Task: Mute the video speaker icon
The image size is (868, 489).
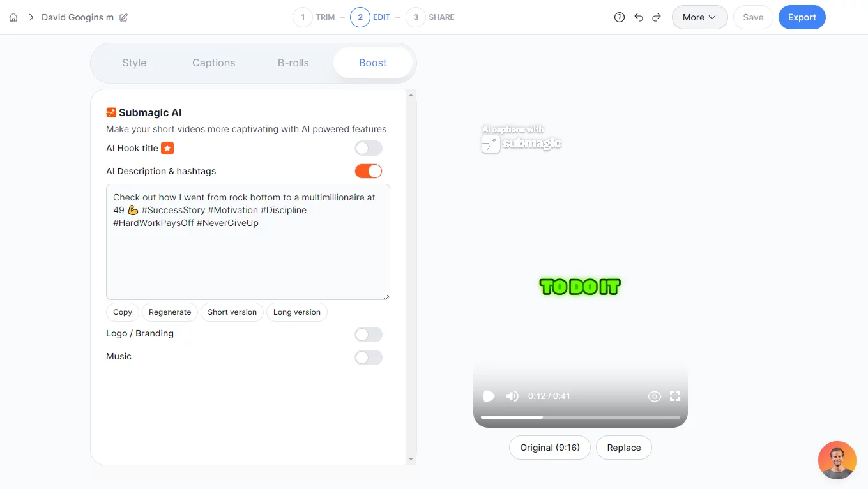Action: [x=512, y=396]
